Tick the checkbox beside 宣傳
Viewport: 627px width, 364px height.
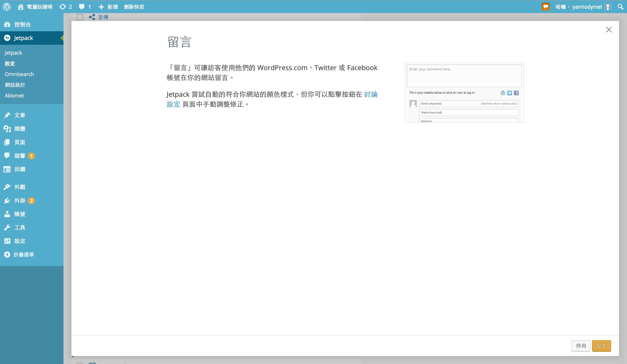point(80,17)
